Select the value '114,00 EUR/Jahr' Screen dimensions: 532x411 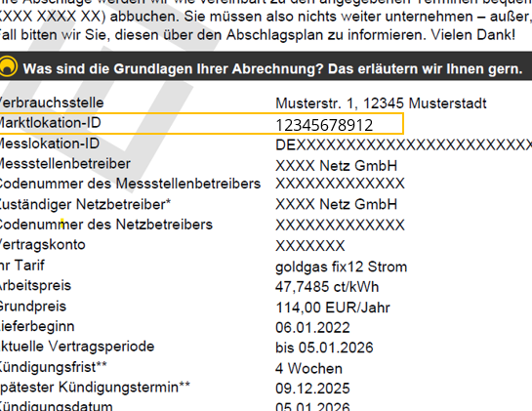coord(333,308)
